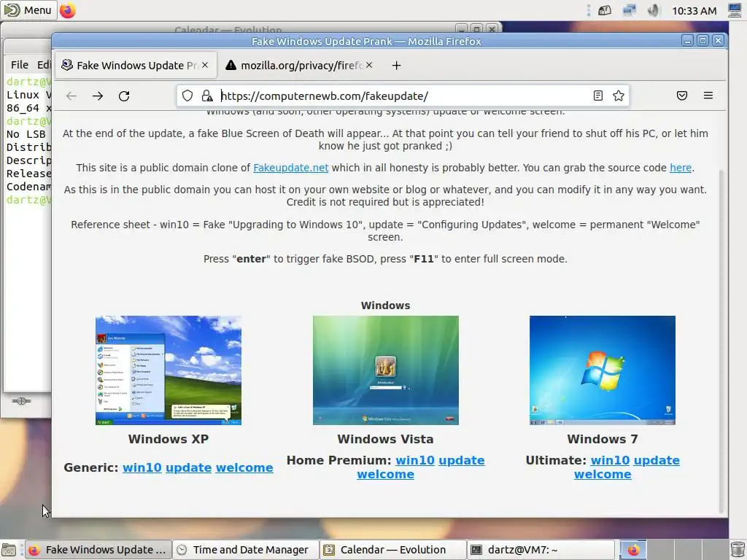Open the Save to Pocket icon
Viewport: 747px width, 560px height.
coord(682,96)
